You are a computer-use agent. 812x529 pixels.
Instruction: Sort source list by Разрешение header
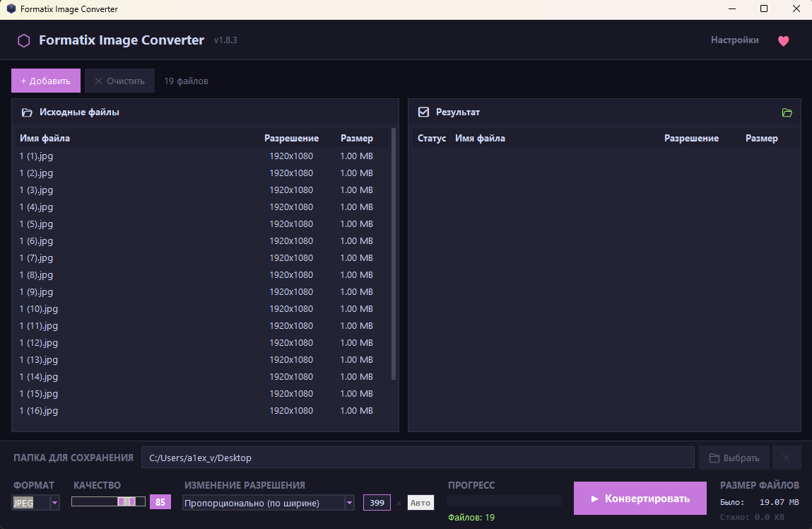[x=291, y=139]
